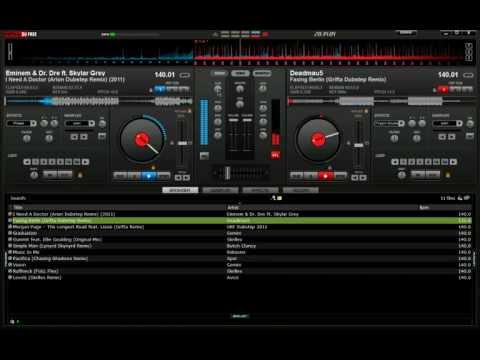480x360 pixels.
Task: Click the left deck jog wheel
Action: pyautogui.click(x=142, y=139)
